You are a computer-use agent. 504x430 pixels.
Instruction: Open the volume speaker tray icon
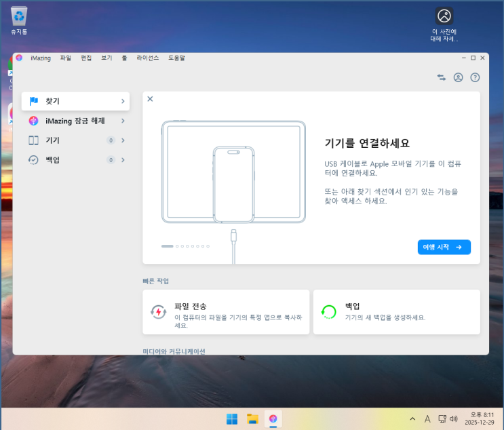(x=454, y=418)
